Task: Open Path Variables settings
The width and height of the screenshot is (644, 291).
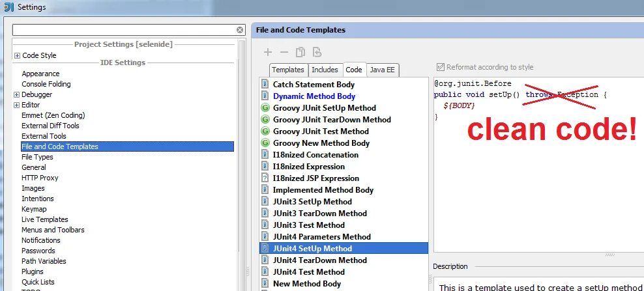Action: pos(44,261)
